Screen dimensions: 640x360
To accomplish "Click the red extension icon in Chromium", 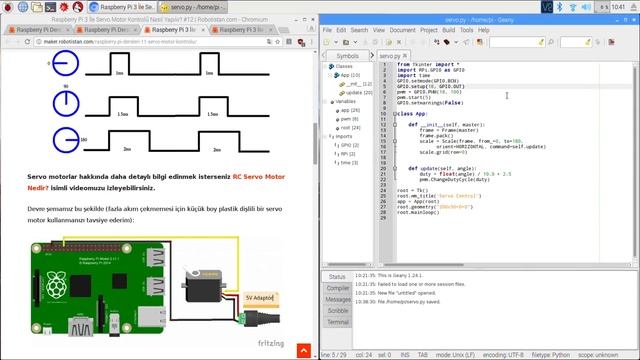I will (301, 42).
